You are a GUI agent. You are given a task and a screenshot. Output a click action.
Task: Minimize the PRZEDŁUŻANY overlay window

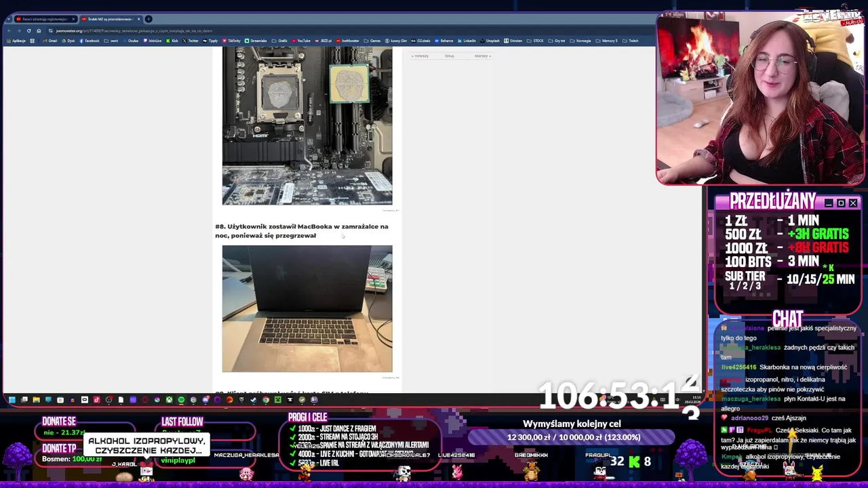coord(829,203)
